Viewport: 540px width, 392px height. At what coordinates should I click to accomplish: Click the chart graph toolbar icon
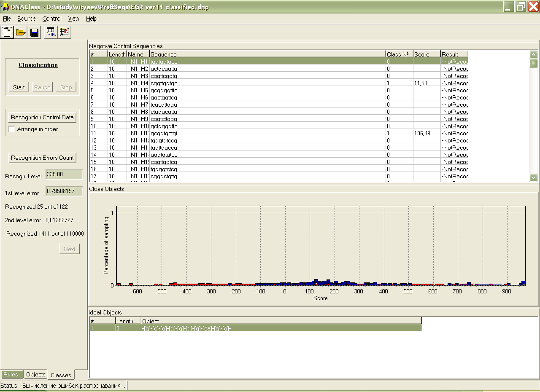point(65,32)
